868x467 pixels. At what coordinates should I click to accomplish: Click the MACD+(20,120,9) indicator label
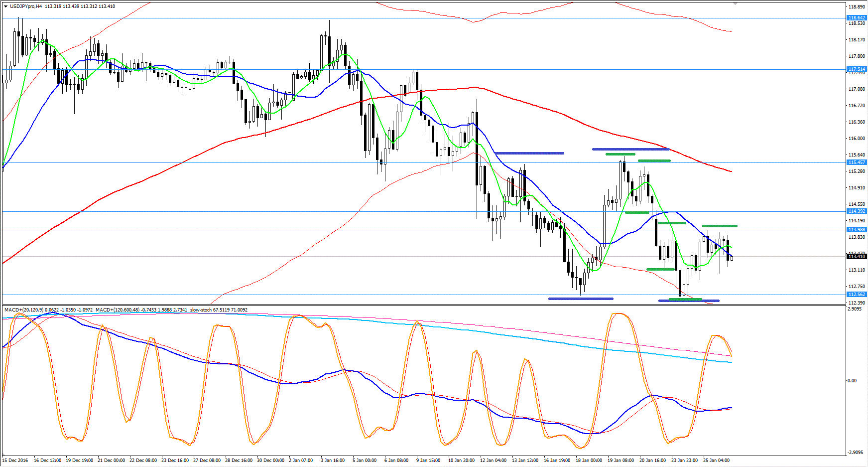[x=23, y=310]
